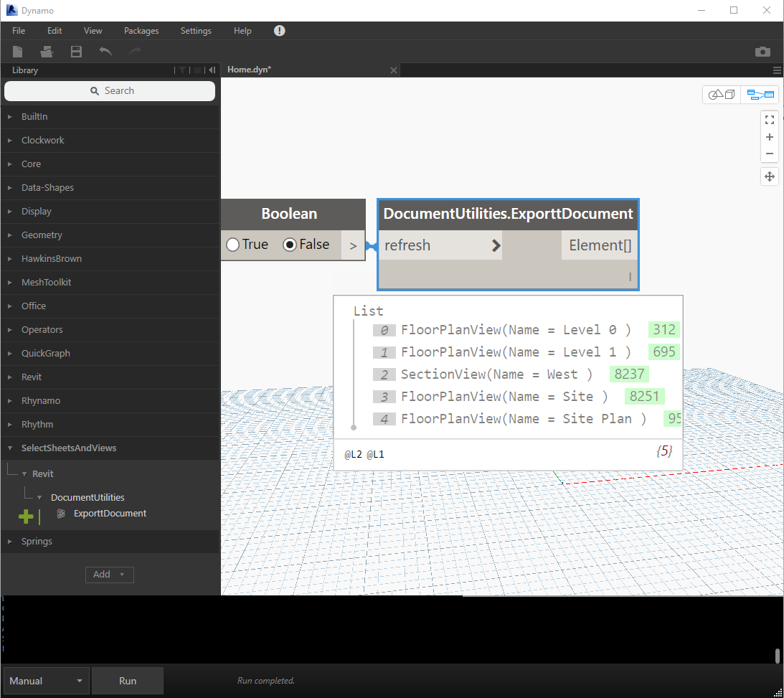Open the Packages menu
Image resolution: width=784 pixels, height=698 pixels.
(x=141, y=31)
